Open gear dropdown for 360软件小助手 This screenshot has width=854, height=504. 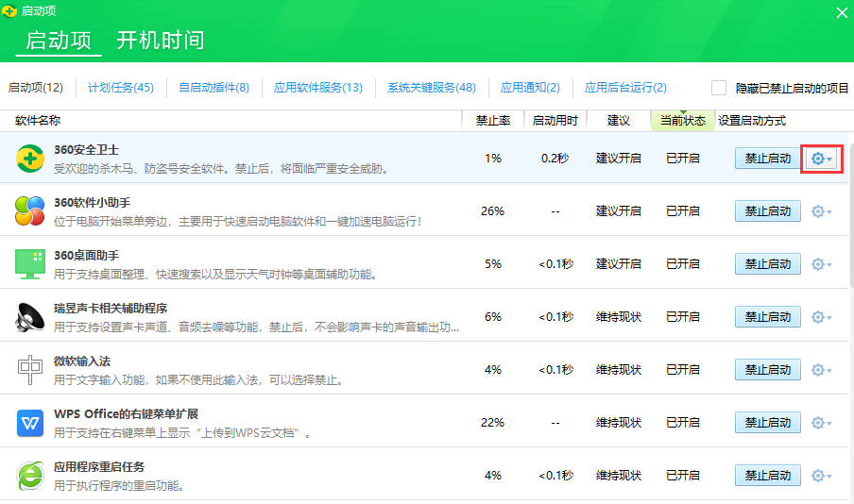[x=821, y=211]
